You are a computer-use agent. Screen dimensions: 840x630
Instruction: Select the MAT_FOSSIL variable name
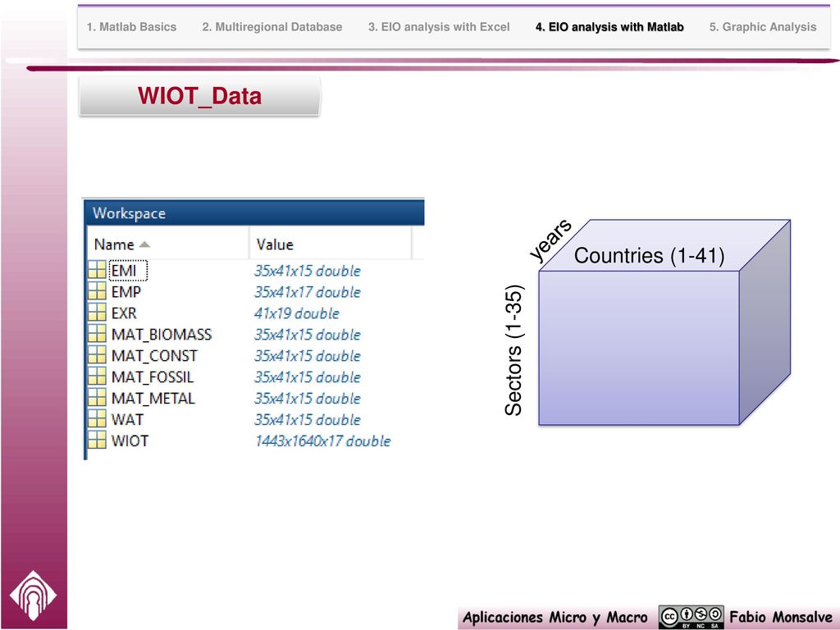click(152, 377)
